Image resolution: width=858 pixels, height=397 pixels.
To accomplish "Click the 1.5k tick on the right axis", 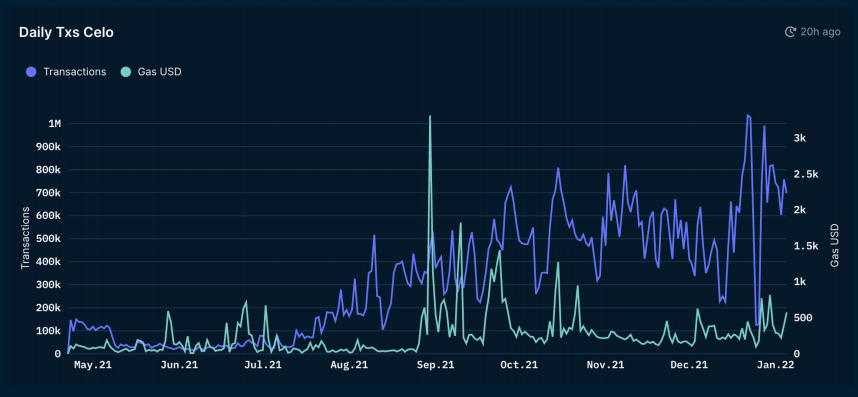I will pos(806,246).
